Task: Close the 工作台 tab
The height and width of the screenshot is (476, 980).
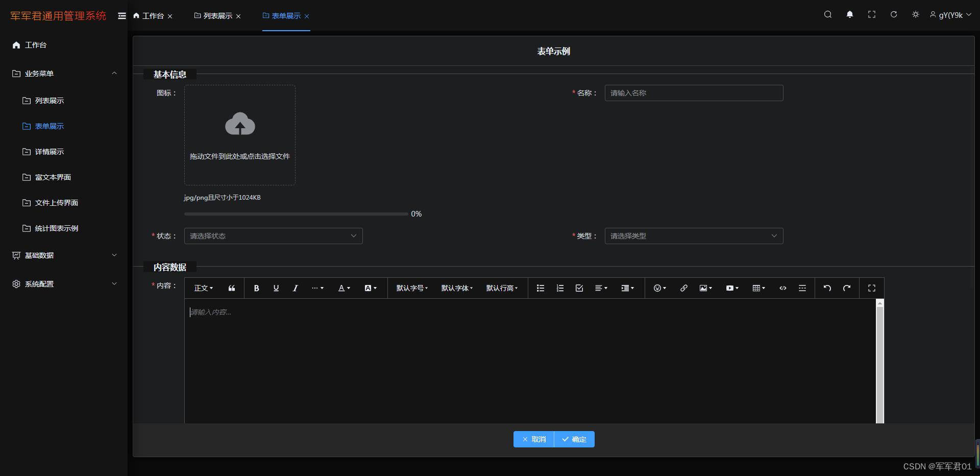Action: pos(170,16)
